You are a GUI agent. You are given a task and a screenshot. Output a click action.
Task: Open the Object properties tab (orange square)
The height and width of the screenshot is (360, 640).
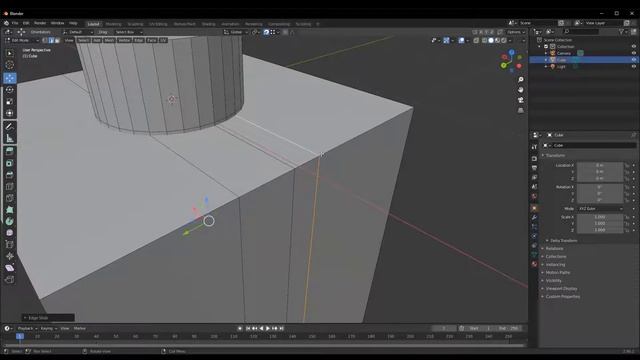[x=534, y=208]
